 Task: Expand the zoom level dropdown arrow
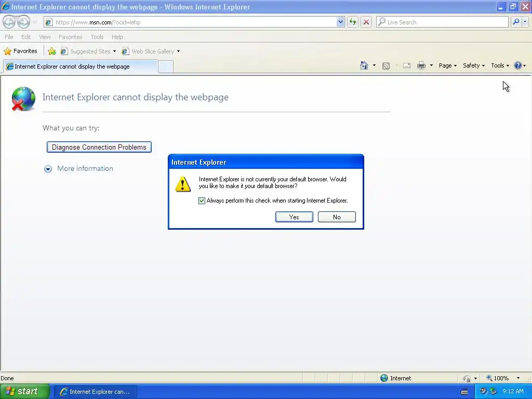click(x=518, y=378)
